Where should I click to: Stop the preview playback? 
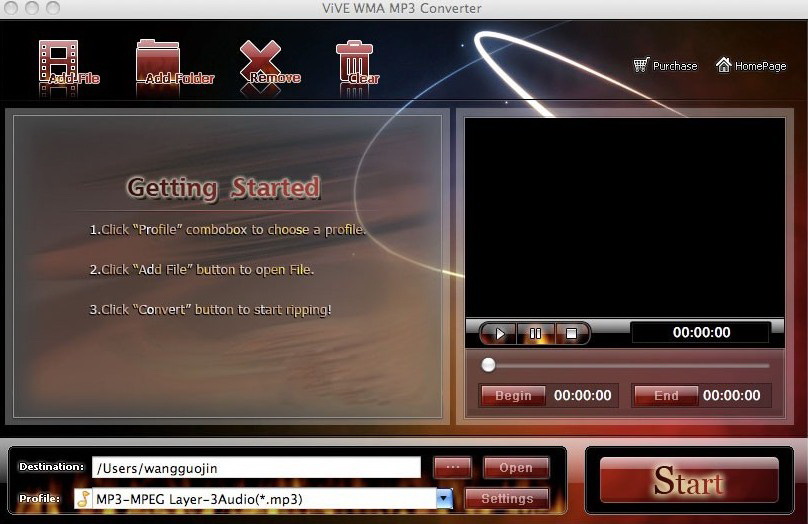click(x=571, y=333)
